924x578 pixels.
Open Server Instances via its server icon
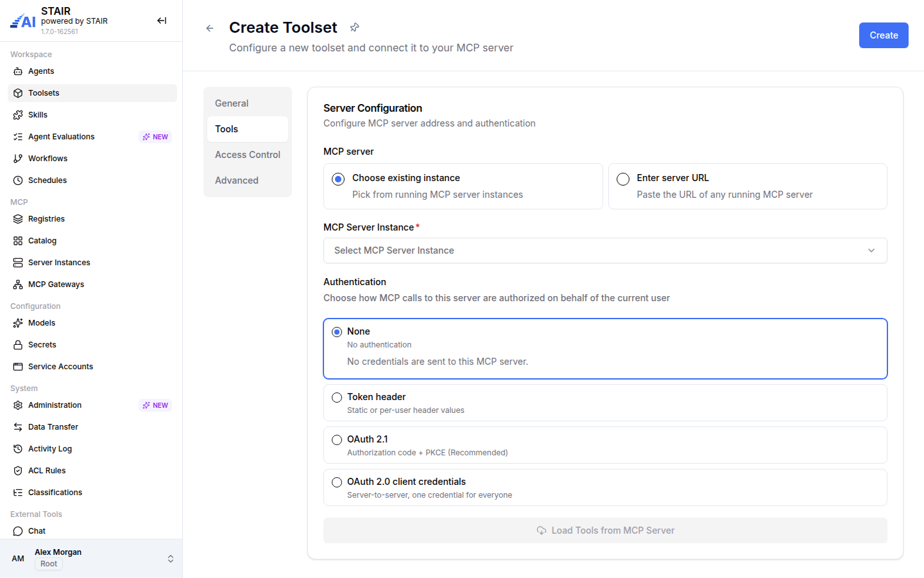pyautogui.click(x=18, y=263)
